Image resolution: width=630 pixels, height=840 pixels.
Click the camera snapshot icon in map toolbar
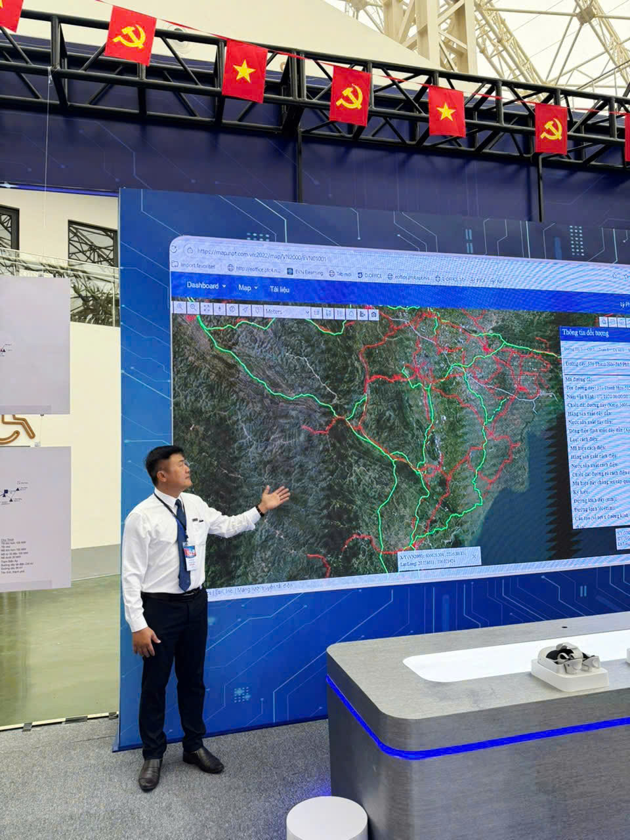[373, 314]
